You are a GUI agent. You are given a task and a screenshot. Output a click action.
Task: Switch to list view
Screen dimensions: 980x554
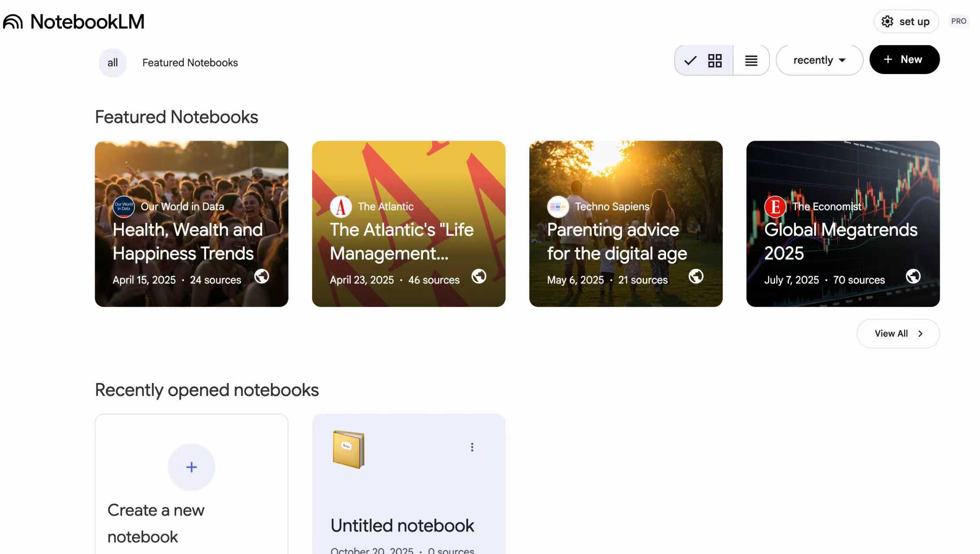(x=751, y=60)
